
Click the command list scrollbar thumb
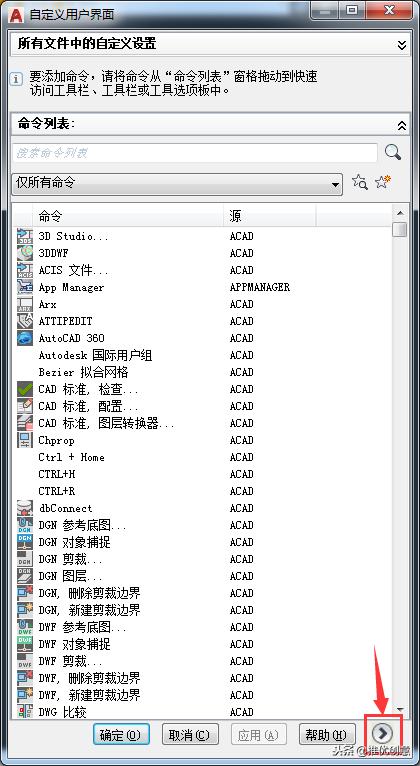click(400, 229)
